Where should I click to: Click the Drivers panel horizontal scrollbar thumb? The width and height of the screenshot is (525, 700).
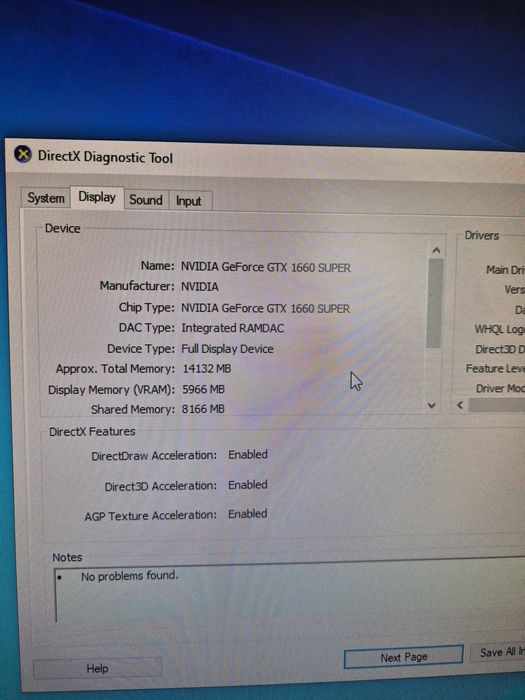point(496,405)
